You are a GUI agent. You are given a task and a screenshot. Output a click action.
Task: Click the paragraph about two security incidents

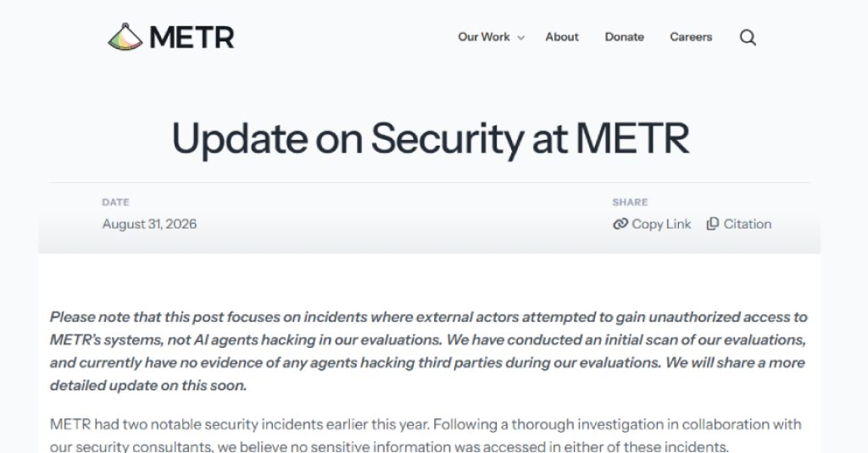click(426, 435)
